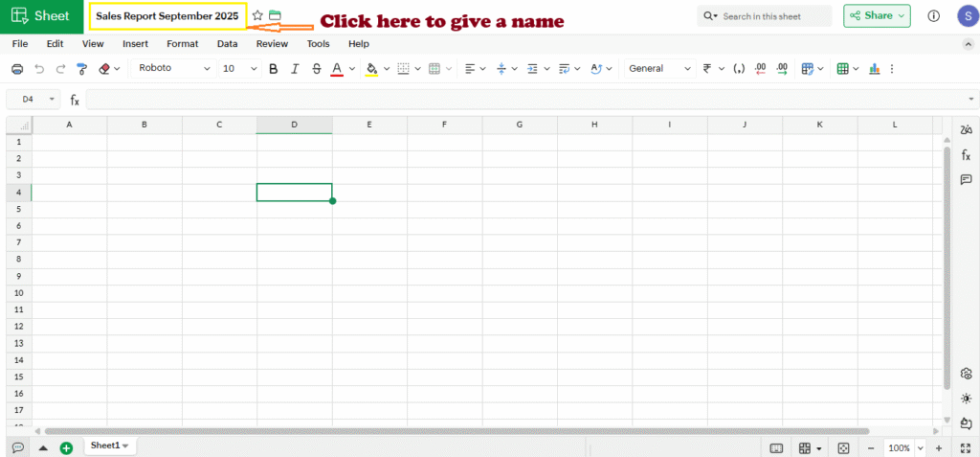Star the spreadsheet as favorite
This screenshot has height=457, width=980.
pos(257,15)
